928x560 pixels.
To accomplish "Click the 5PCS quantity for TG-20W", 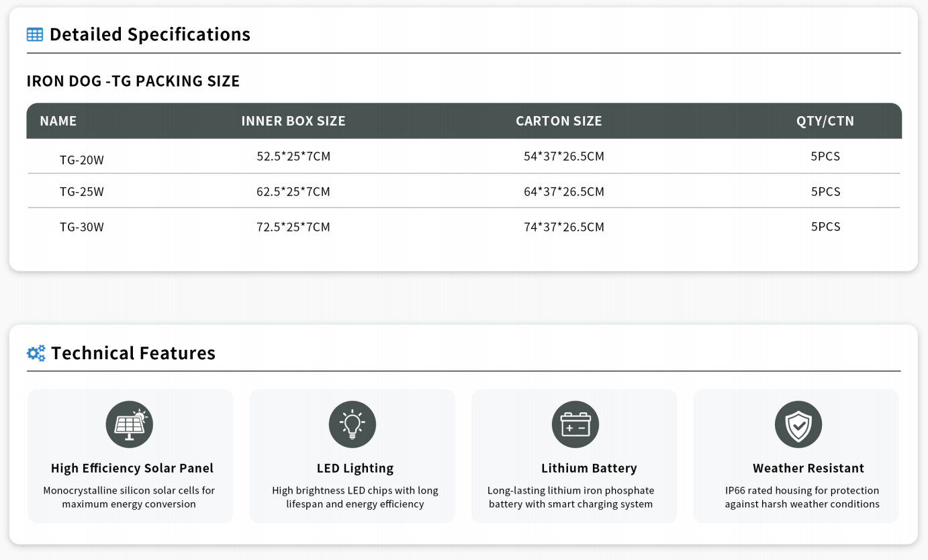I will point(825,156).
